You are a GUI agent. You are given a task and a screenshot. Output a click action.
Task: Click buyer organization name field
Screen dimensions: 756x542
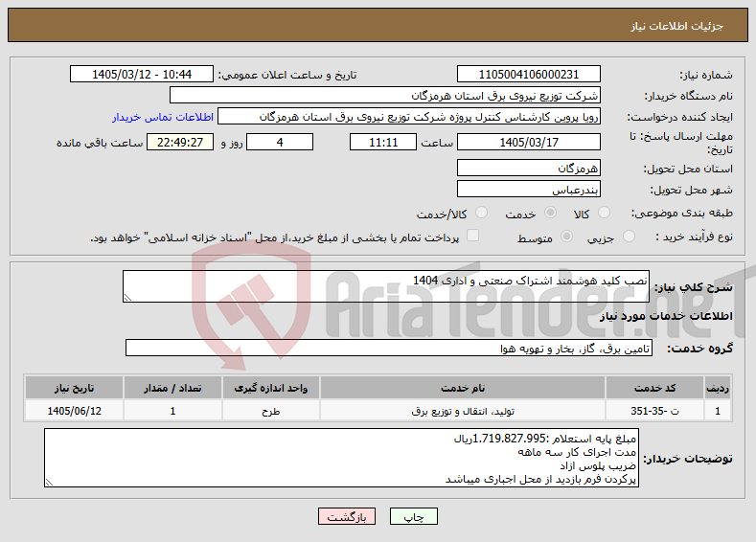click(385, 96)
